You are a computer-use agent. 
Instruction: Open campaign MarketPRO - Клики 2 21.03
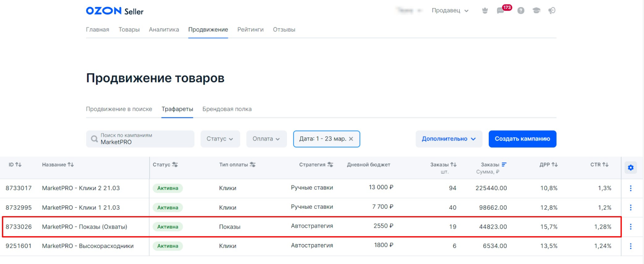(x=81, y=188)
